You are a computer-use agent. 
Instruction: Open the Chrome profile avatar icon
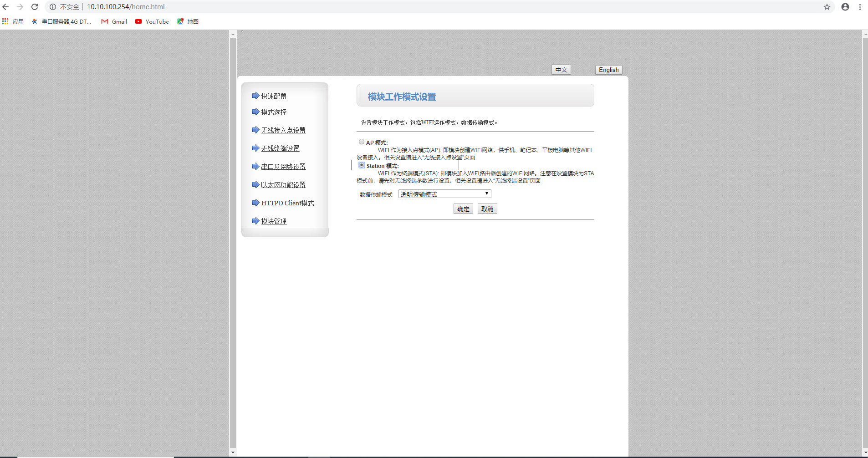pyautogui.click(x=845, y=7)
